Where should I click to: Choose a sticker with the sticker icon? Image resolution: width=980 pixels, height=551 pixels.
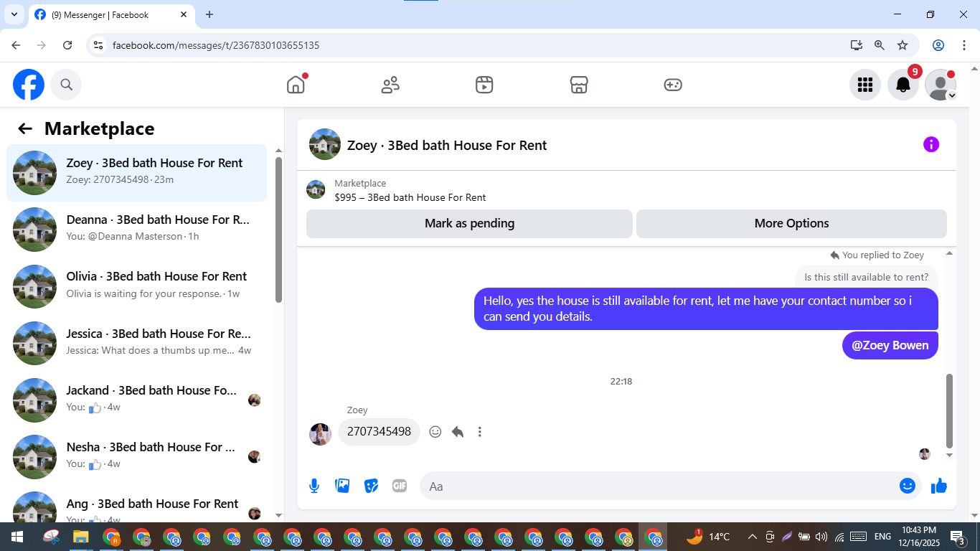point(371,486)
